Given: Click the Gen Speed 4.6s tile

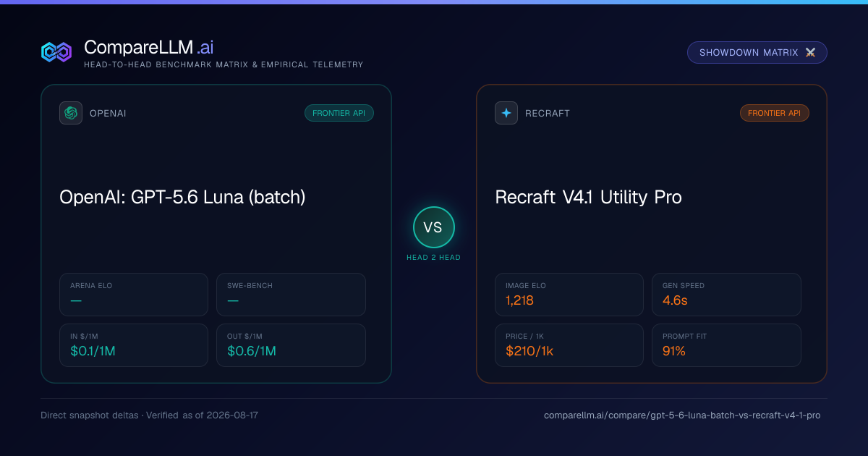Looking at the screenshot, I should click(726, 295).
